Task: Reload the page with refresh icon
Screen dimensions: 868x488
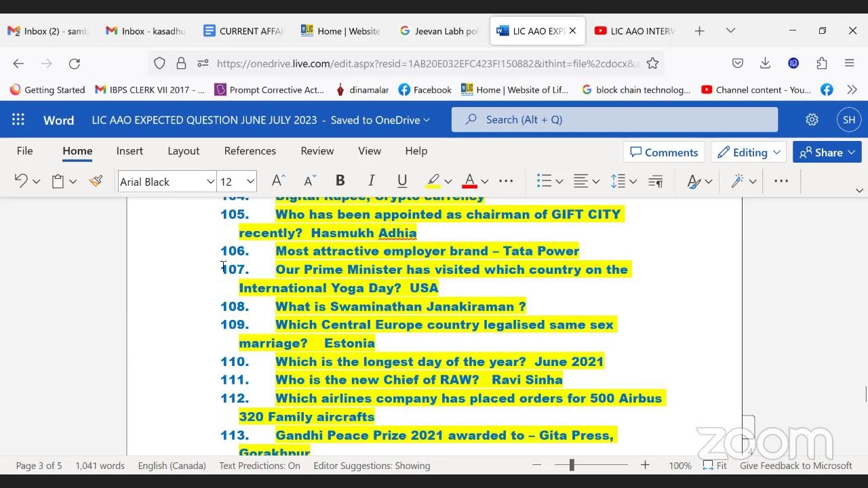Action: (75, 63)
